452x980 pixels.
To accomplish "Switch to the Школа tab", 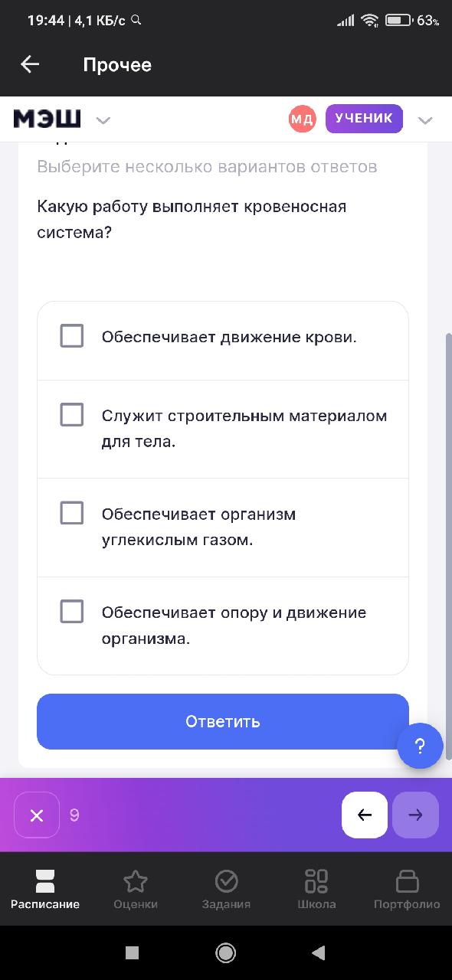I will (316, 890).
